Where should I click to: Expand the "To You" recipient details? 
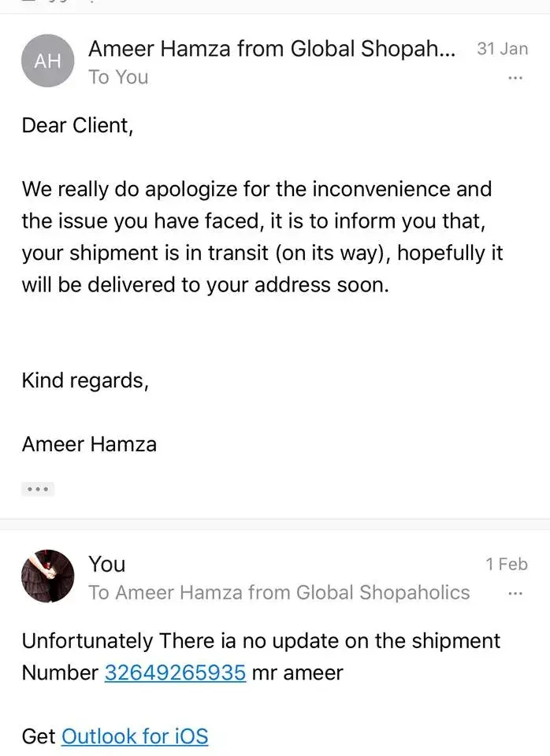pyautogui.click(x=118, y=77)
